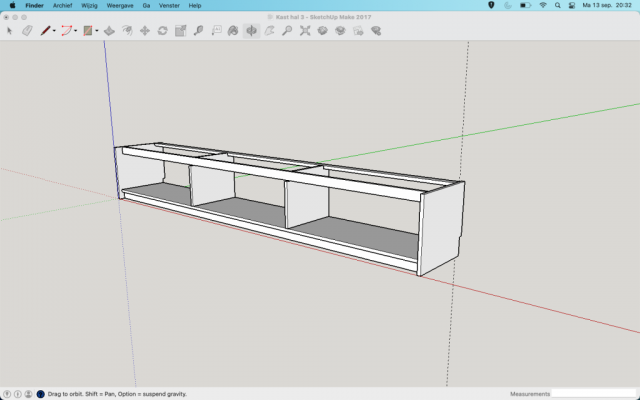Screen dimensions: 640x400
Task: Click the Wi-Fi menu bar icon
Action: click(543, 5)
